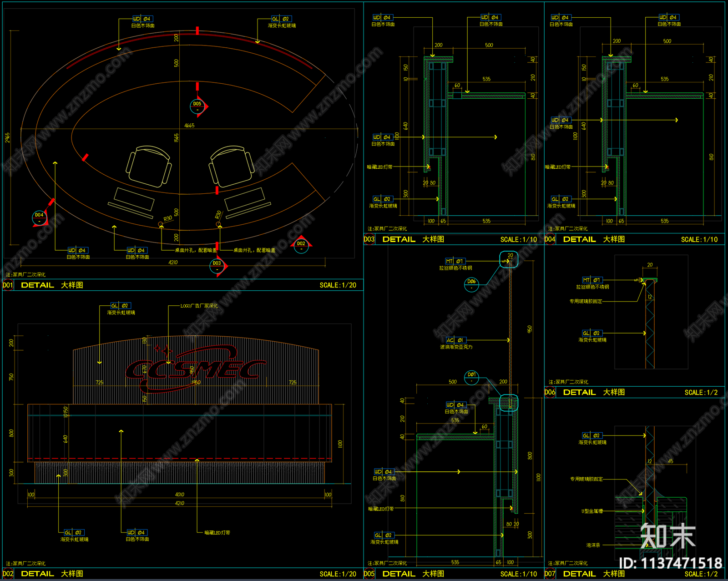This screenshot has width=728, height=581.
Task: Click the MT 01 tag in detail D06
Action: tap(592, 280)
